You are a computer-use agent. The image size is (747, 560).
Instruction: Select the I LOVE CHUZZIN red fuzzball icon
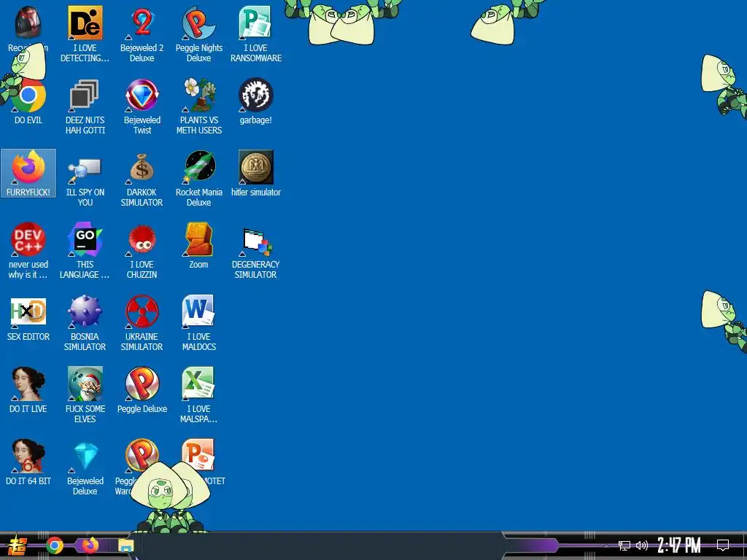coord(142,240)
